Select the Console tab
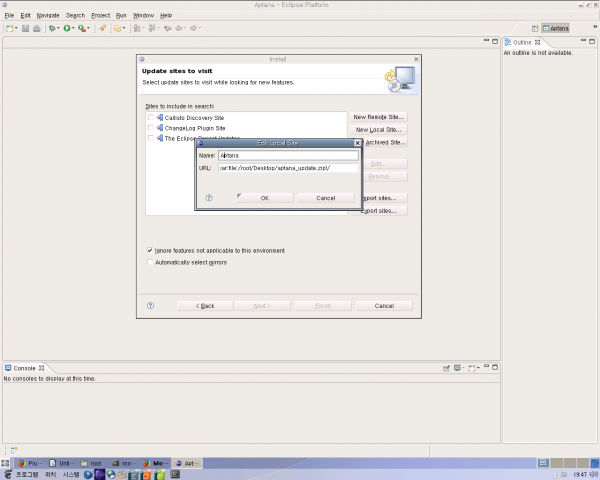Viewport: 600px width, 480px height. coord(24,368)
